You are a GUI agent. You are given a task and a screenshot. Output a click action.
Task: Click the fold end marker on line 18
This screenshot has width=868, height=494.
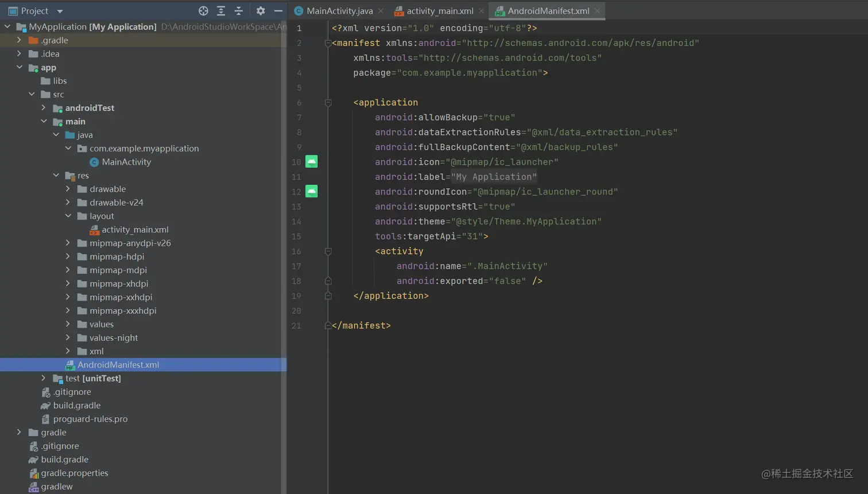pyautogui.click(x=328, y=281)
